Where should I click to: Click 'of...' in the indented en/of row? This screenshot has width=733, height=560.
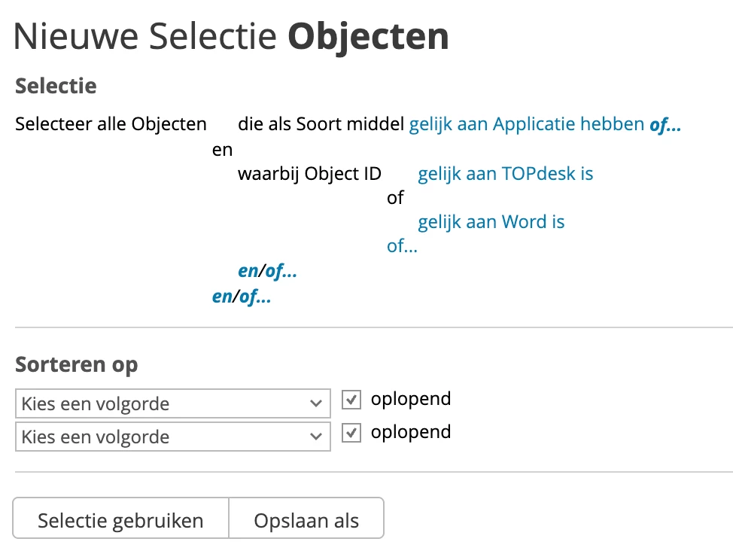tap(281, 272)
